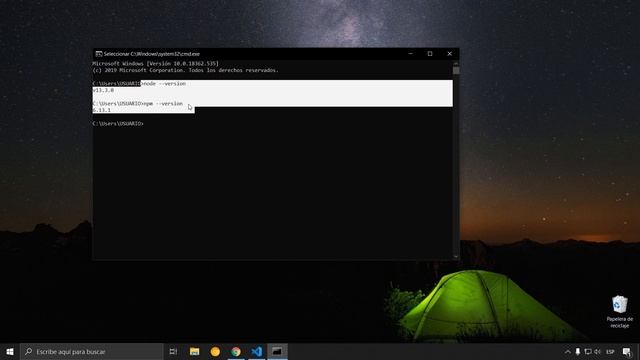Launch File Explorer from the taskbar
This screenshot has height=360, width=640.
[195, 351]
